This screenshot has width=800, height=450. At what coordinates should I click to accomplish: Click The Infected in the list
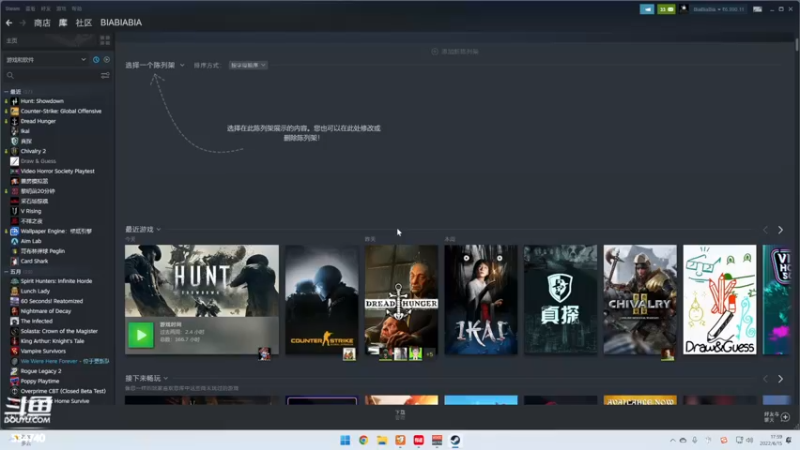pyautogui.click(x=36, y=321)
